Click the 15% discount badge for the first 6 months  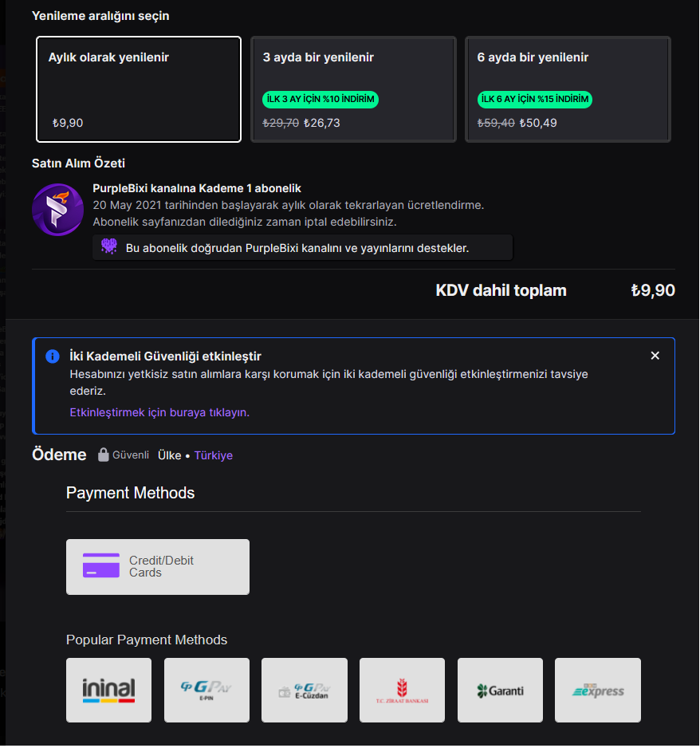pyautogui.click(x=535, y=100)
